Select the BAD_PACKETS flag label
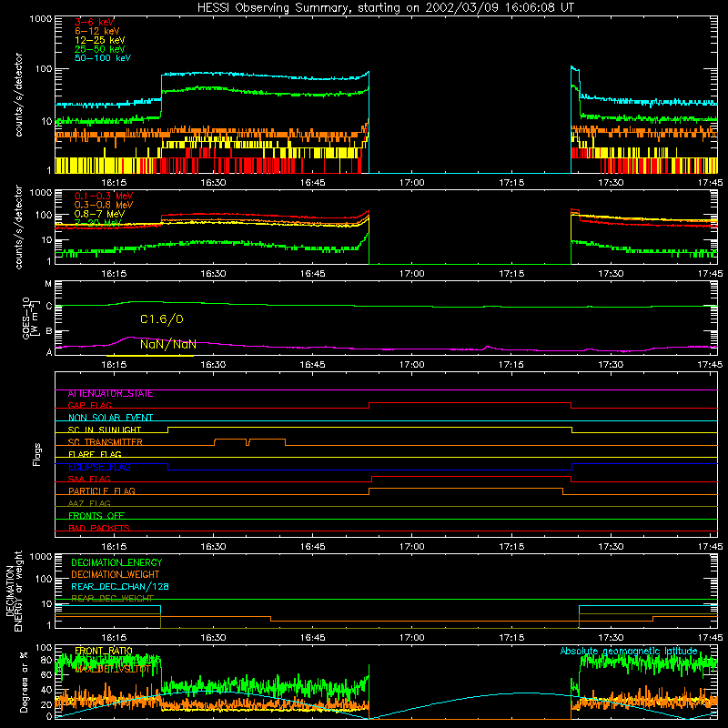 [99, 528]
